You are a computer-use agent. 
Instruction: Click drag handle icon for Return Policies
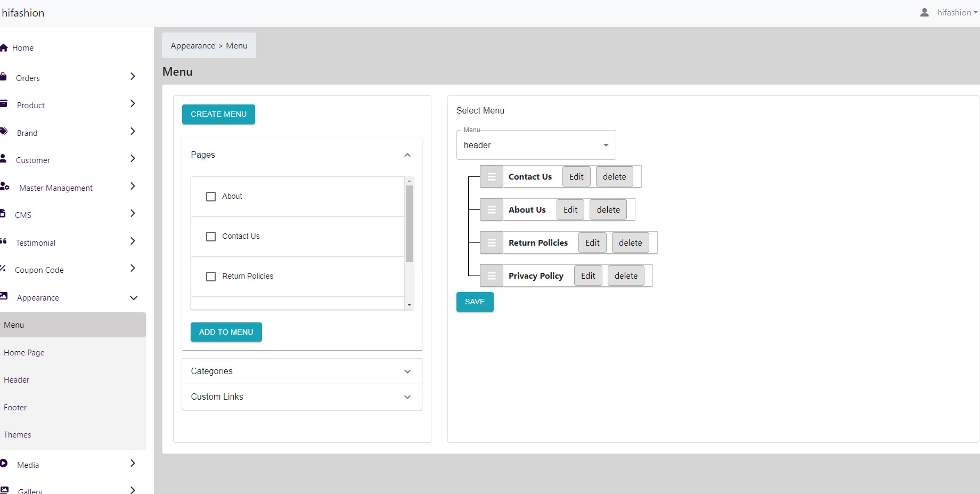coord(492,243)
